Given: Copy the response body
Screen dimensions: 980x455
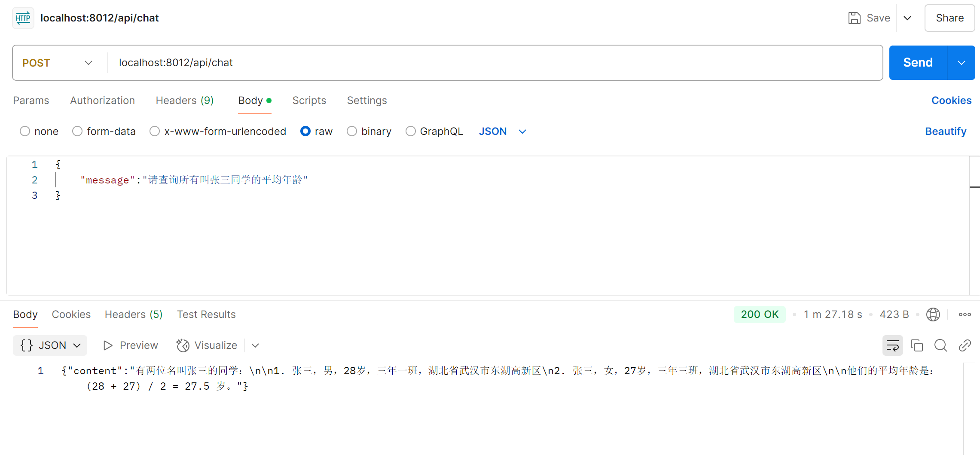Looking at the screenshot, I should 917,345.
